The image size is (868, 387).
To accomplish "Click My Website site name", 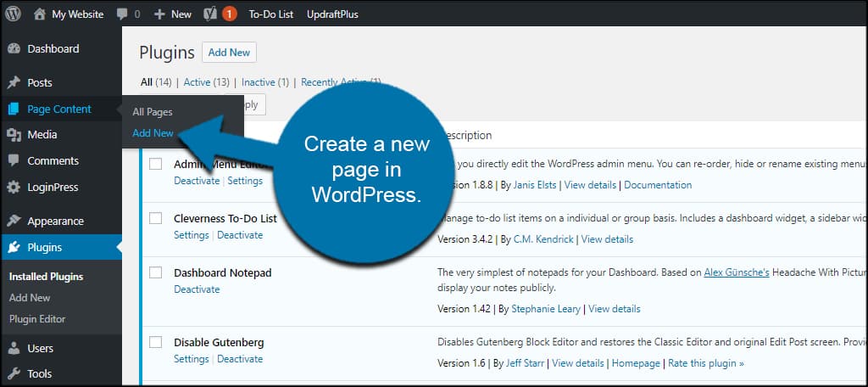I will point(77,14).
